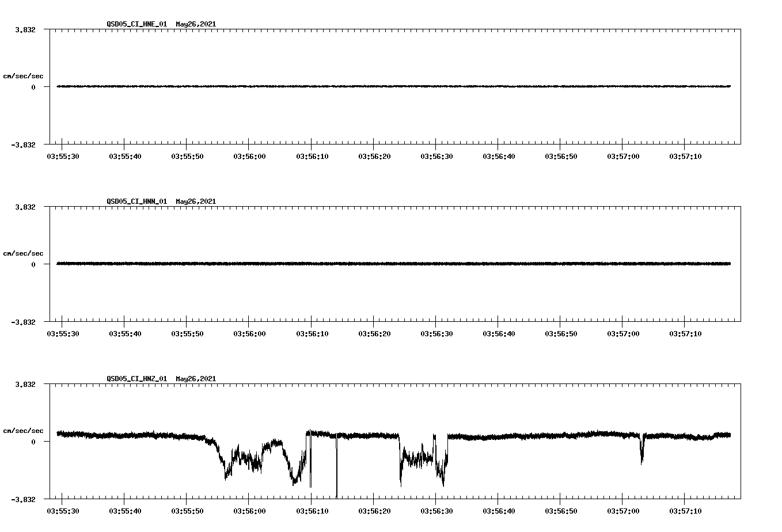The height and width of the screenshot is (532, 782).
Task: Click the 03:56:50 tick label beneath the HNE plot
Action: [x=561, y=155]
